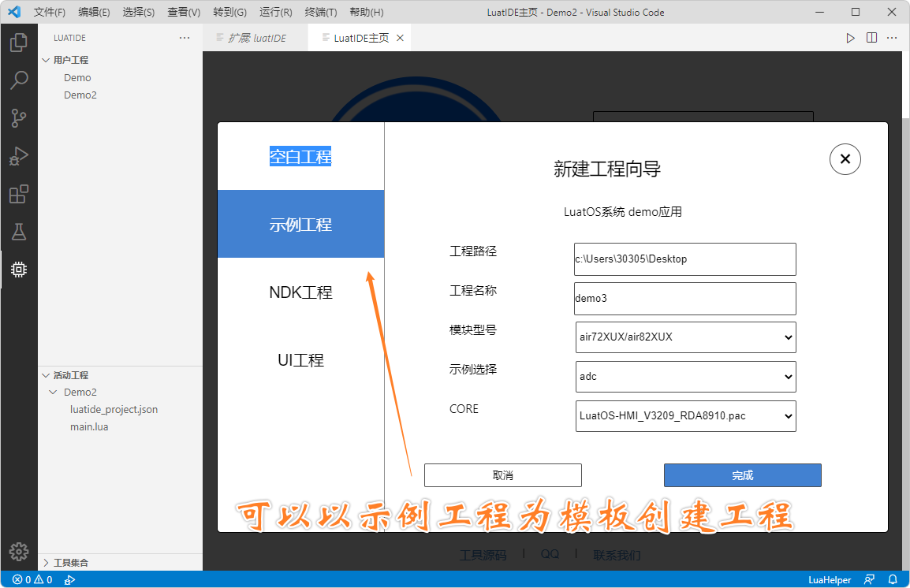The image size is (910, 588).
Task: Select the NDK工程 project type
Action: (x=300, y=292)
